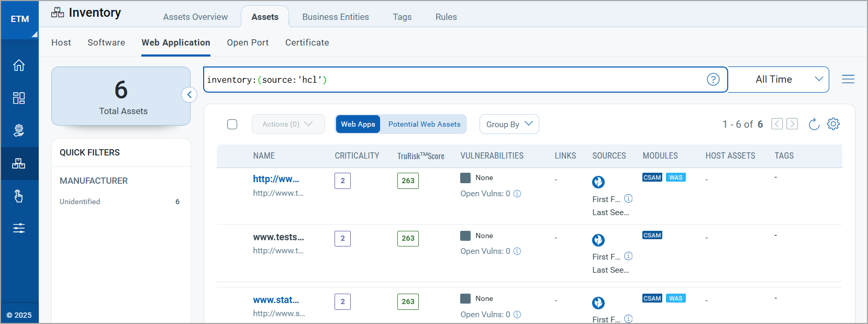
Task: Switch to the Business Entities tab
Action: 336,17
